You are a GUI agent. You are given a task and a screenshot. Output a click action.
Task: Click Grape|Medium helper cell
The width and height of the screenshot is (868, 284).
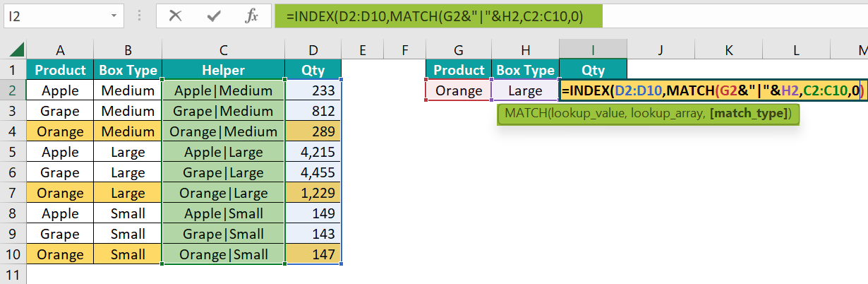(x=224, y=111)
